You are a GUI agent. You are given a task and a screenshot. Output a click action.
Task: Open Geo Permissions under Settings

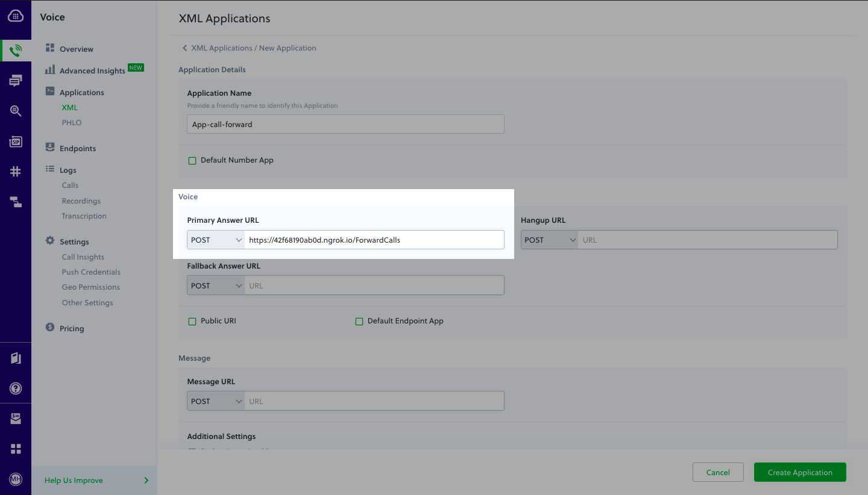[x=90, y=287]
